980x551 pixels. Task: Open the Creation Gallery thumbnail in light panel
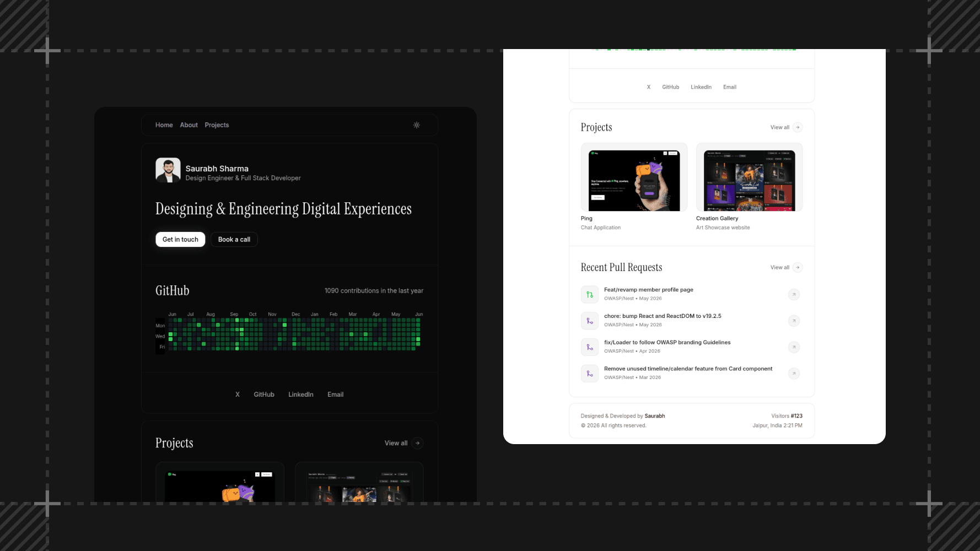point(749,177)
